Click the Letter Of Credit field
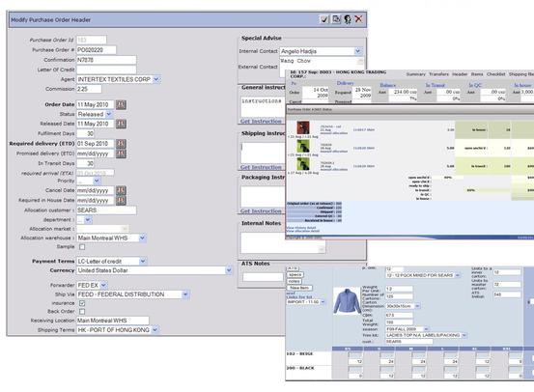Screen dimensions: 534x392 pos(106,70)
